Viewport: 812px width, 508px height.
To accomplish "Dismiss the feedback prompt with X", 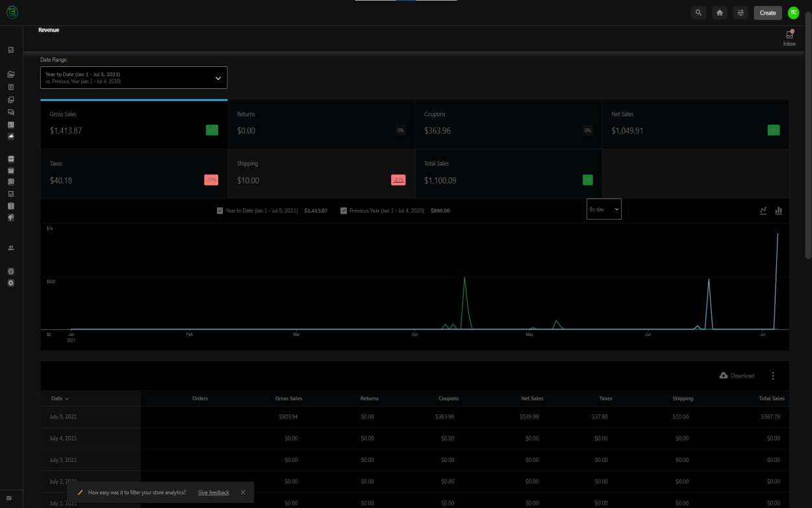I will pos(243,492).
